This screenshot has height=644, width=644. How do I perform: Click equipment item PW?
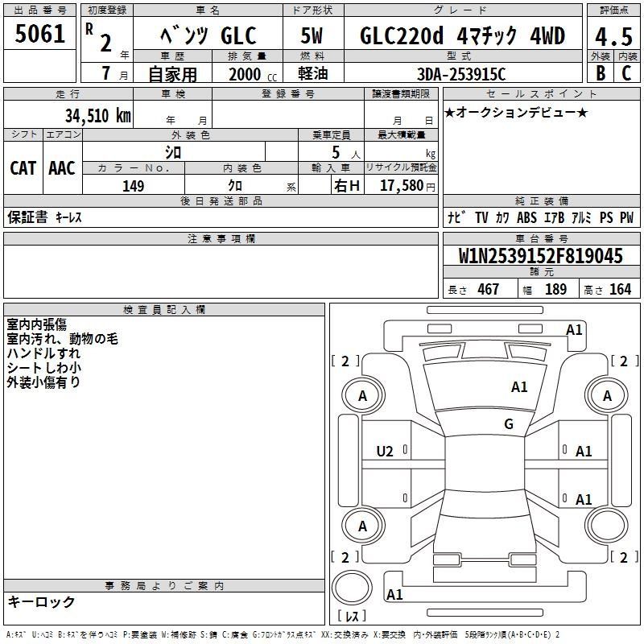[627, 217]
